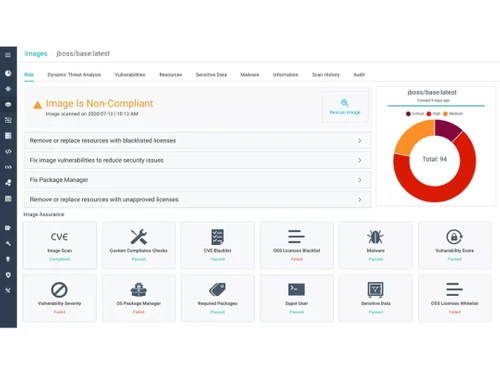The height and width of the screenshot is (375, 500).
Task: Switch to the Scan History tab
Action: [x=326, y=75]
